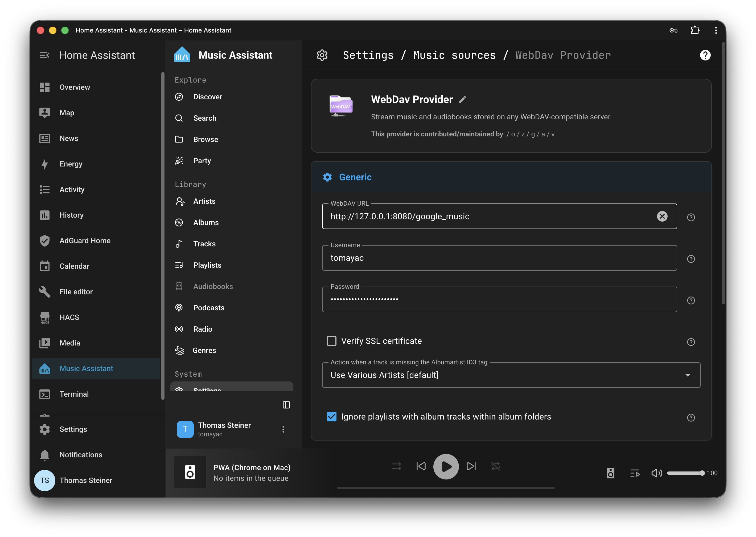Open the browser three-dot menu
Image resolution: width=756 pixels, height=537 pixels.
(716, 30)
